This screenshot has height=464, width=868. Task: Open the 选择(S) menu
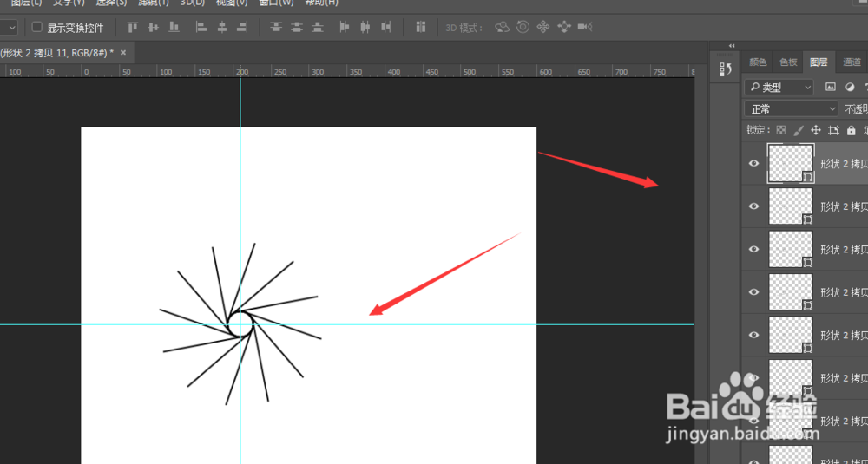click(111, 3)
